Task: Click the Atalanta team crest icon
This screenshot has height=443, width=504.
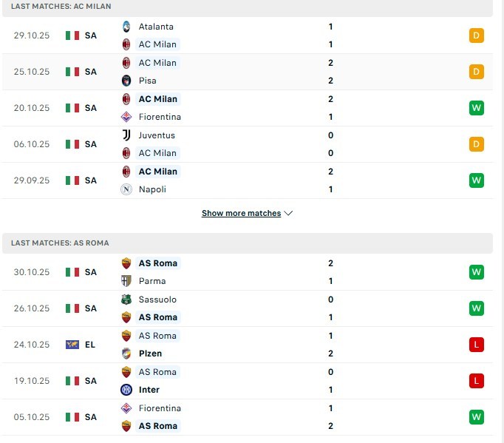Action: (x=126, y=27)
